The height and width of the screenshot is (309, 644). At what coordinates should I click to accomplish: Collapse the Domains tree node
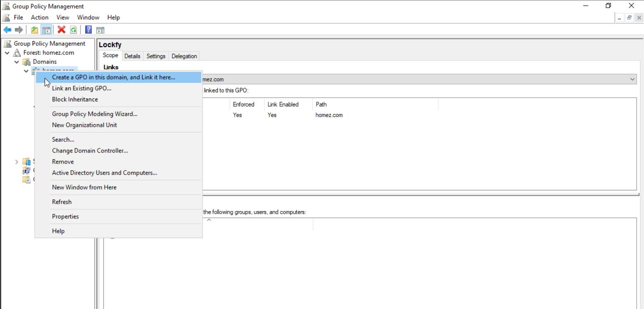[x=16, y=62]
